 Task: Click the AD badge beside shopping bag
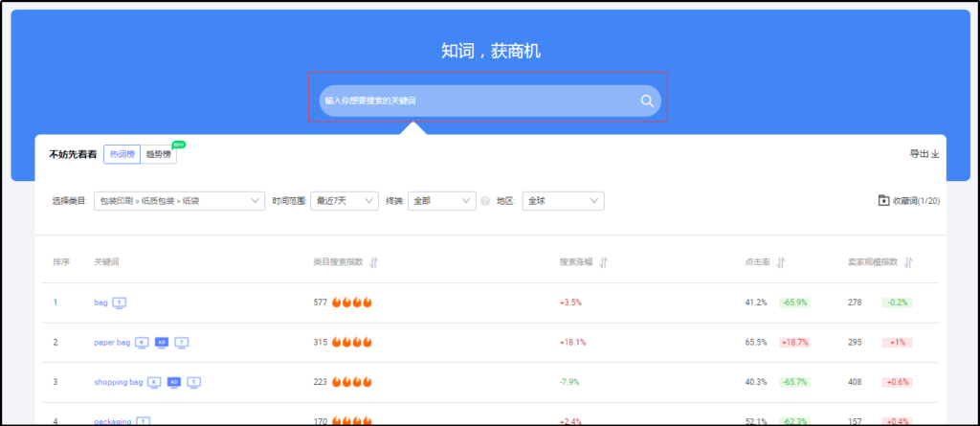pyautogui.click(x=174, y=382)
